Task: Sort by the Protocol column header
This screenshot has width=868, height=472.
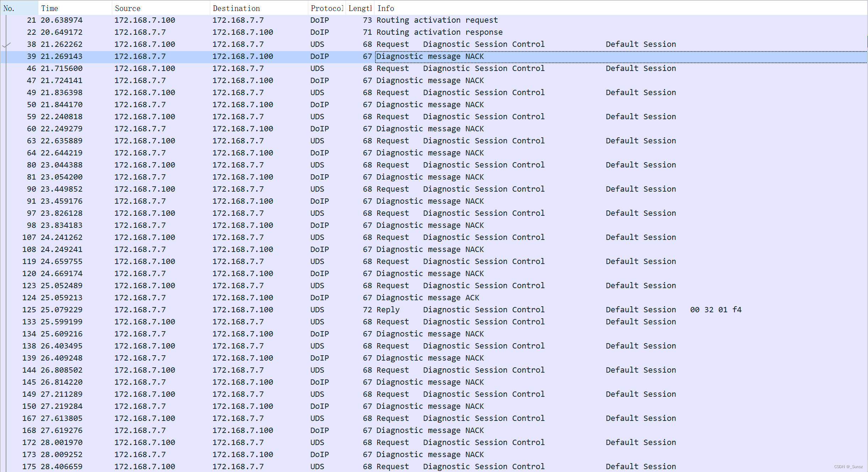Action: 326,8
